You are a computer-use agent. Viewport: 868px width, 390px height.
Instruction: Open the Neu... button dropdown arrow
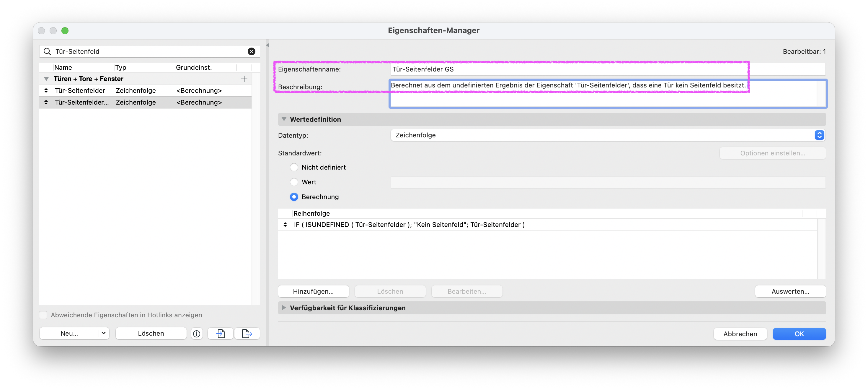[x=103, y=333]
